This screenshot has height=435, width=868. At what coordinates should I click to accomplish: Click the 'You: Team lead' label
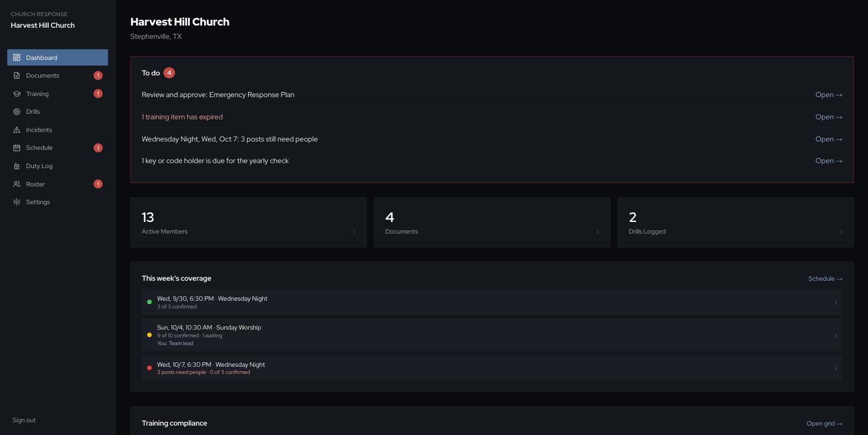click(x=175, y=343)
